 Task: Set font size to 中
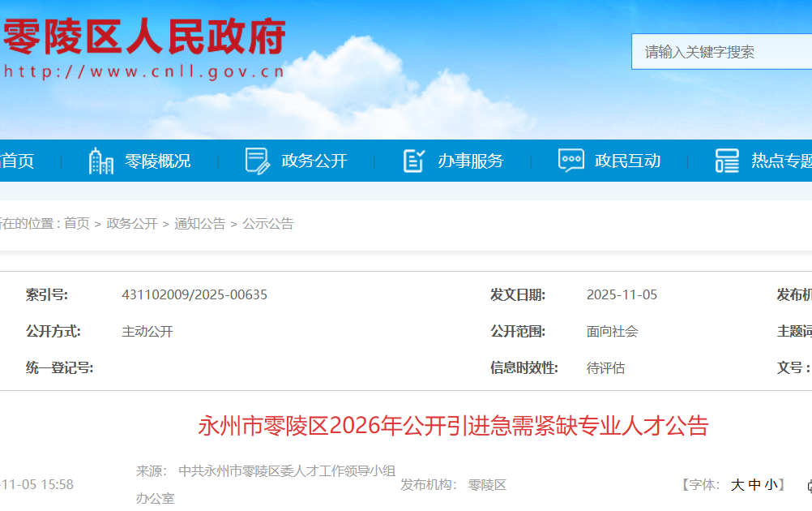[754, 485]
